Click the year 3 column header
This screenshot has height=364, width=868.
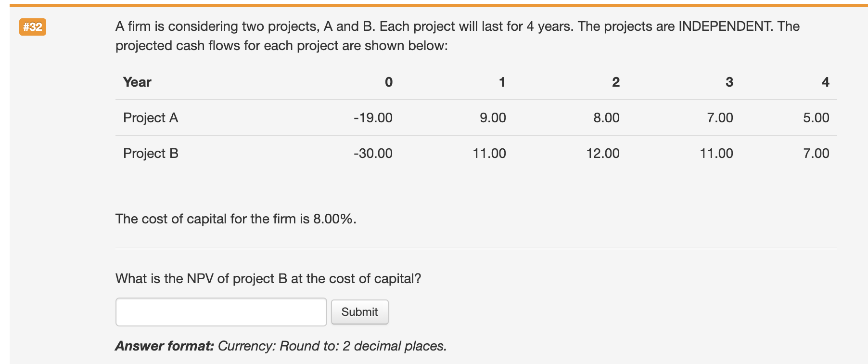click(x=728, y=82)
